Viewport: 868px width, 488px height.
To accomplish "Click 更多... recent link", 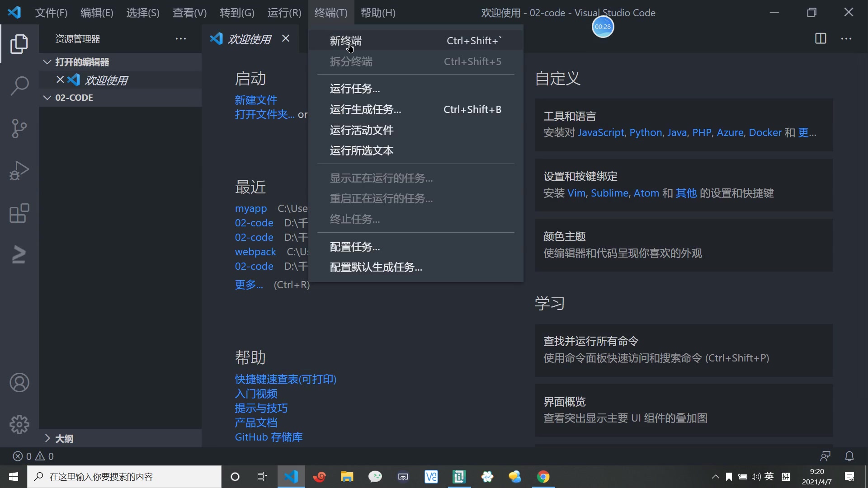I will (249, 285).
